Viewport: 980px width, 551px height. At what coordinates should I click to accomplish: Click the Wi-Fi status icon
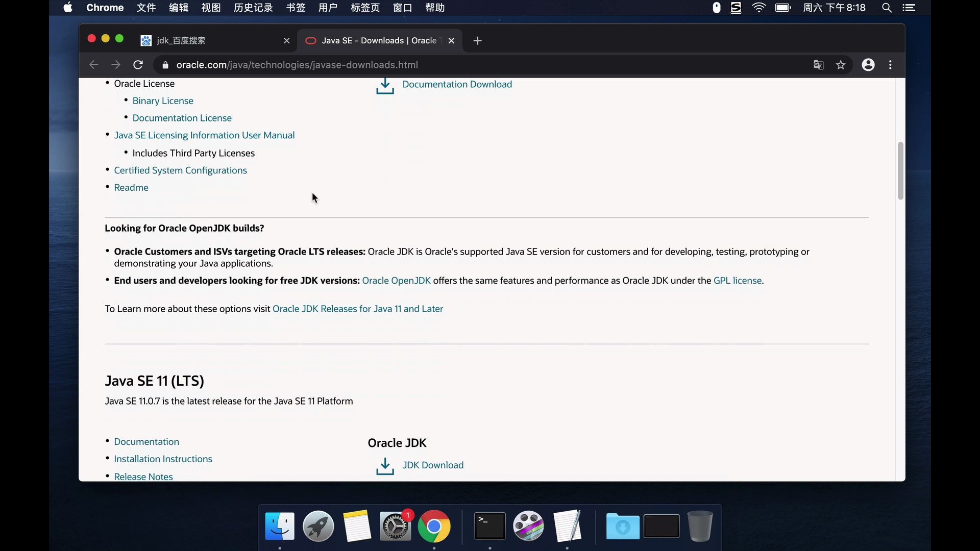759,8
